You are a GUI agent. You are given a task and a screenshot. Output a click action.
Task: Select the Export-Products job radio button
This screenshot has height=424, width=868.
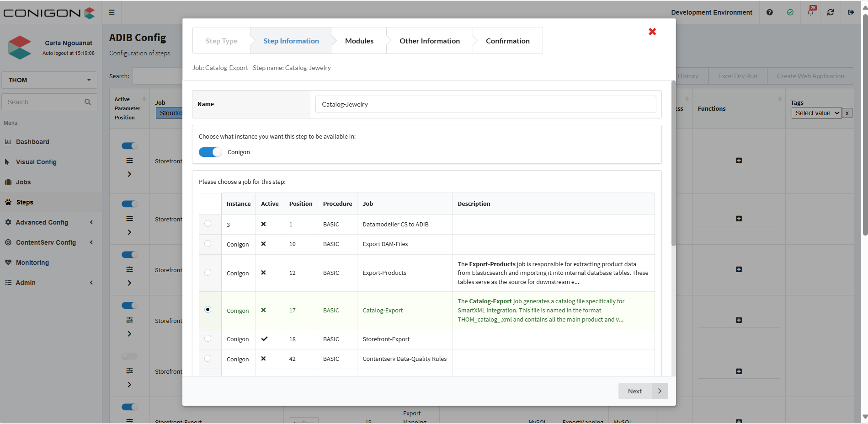tap(208, 273)
